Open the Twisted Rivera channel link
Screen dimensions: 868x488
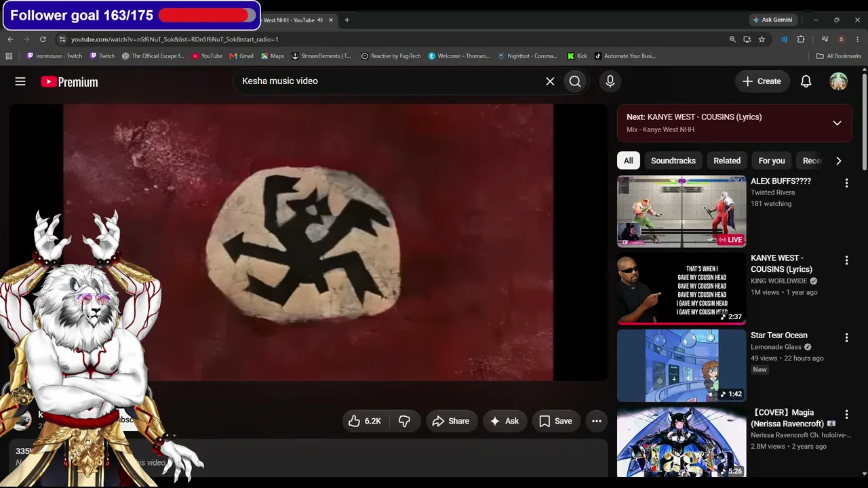(x=772, y=192)
